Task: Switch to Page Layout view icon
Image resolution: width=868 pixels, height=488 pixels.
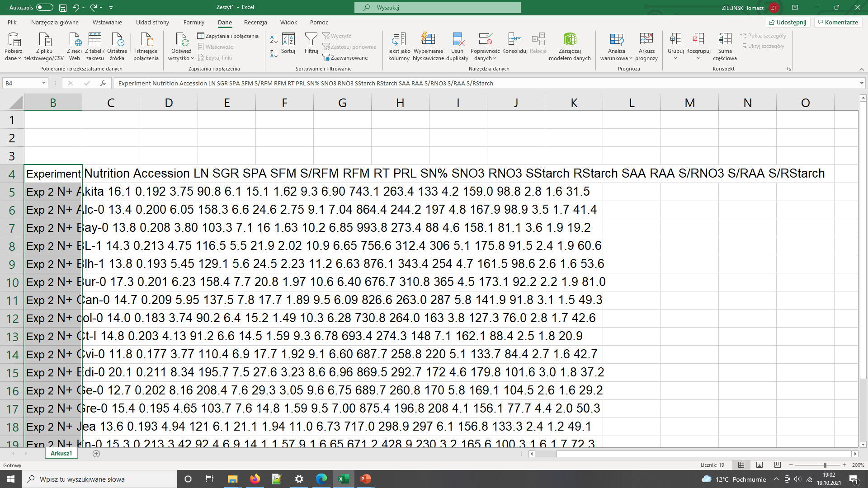Action: [x=759, y=465]
